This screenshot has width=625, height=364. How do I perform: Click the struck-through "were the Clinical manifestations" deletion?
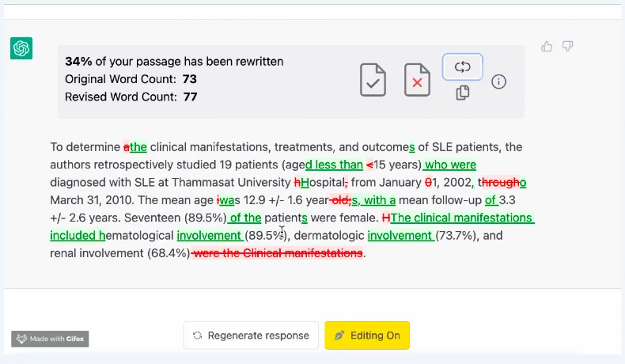278,253
